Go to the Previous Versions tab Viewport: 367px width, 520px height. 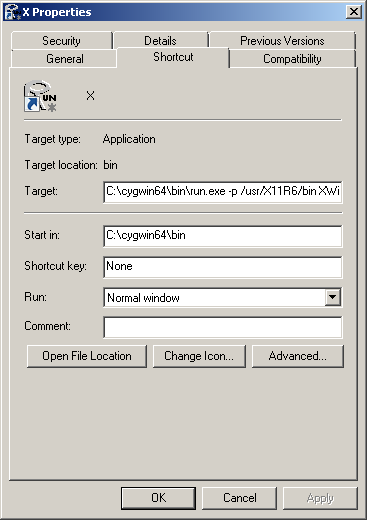click(x=282, y=41)
